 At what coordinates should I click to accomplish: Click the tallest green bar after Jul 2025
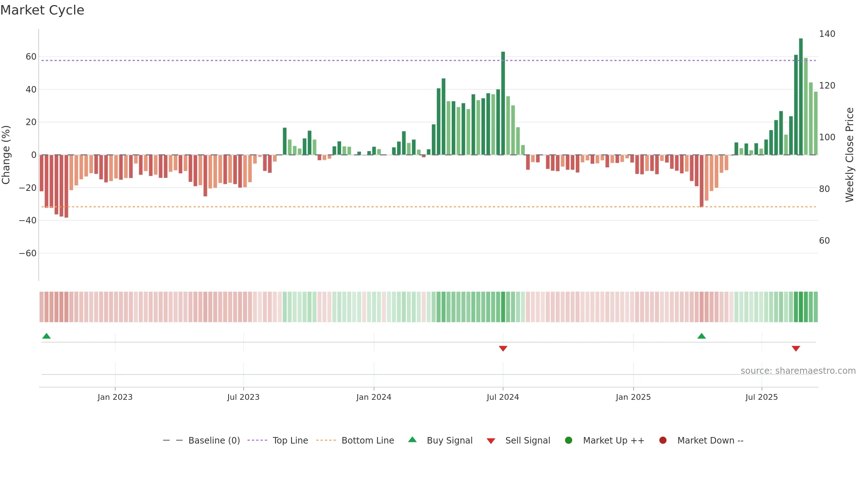801,97
